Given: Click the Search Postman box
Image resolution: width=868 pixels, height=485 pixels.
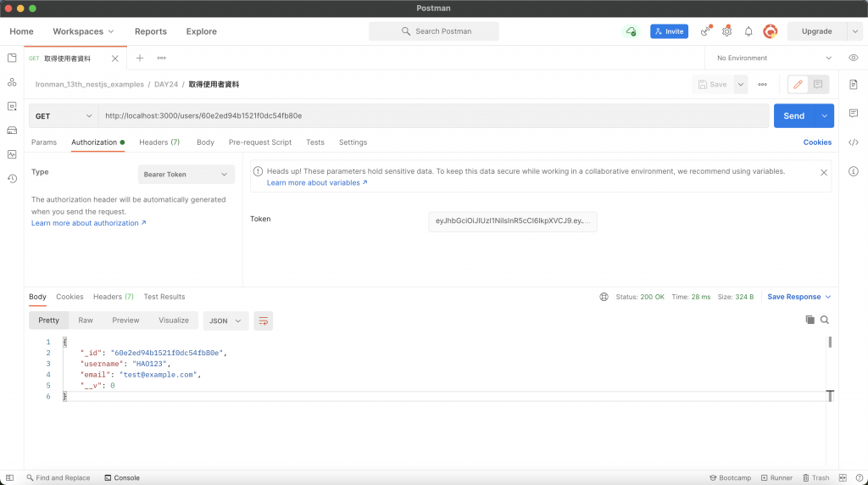Looking at the screenshot, I should pos(434,31).
